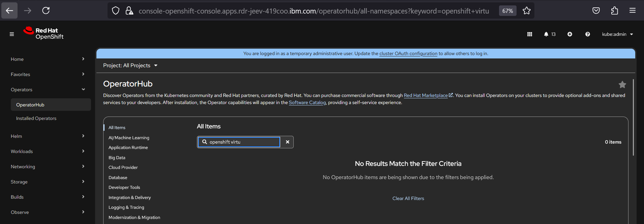644x224 pixels.
Task: Open Installed Operators in sidebar
Action: [x=36, y=118]
